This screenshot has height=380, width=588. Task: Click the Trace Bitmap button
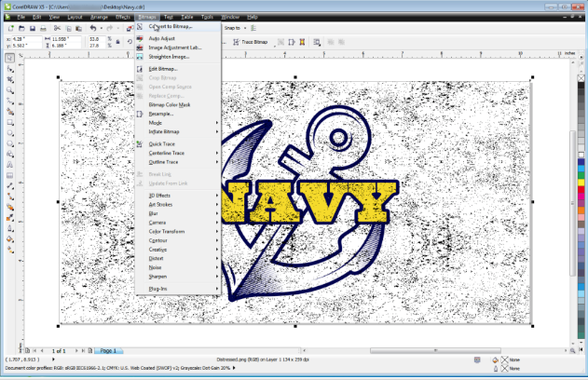coord(251,42)
